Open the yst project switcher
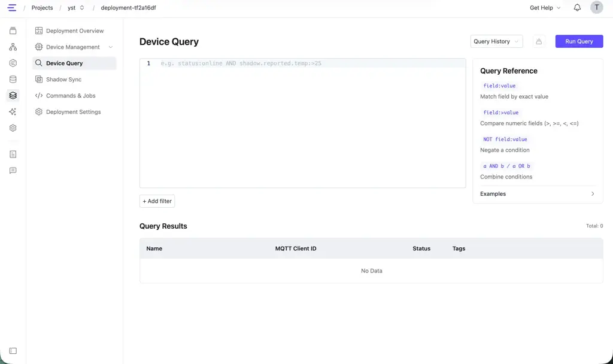 pos(76,7)
